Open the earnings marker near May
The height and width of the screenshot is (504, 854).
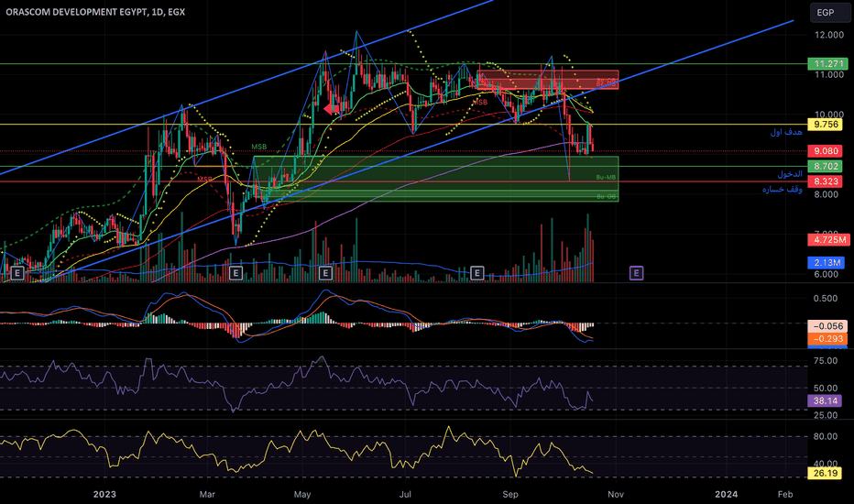point(325,273)
